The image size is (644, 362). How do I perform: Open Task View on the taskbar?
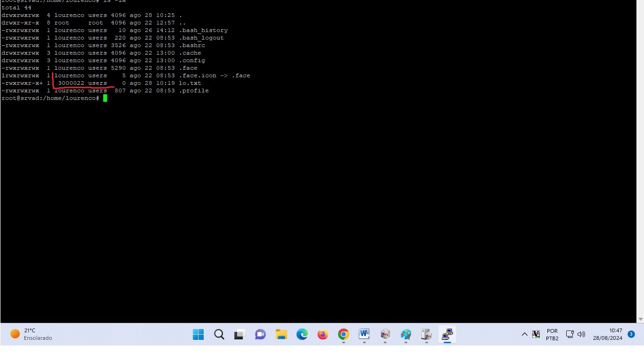pyautogui.click(x=240, y=334)
